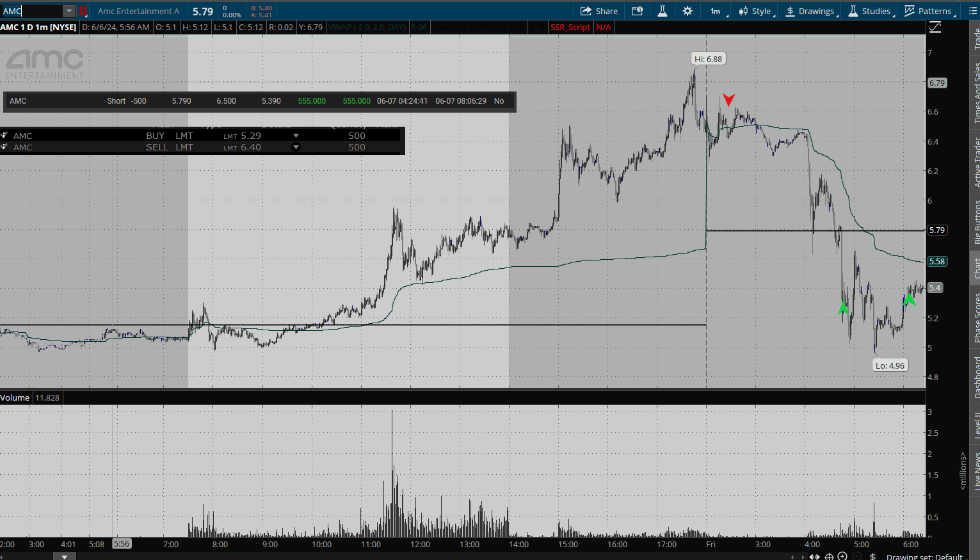Screen dimensions: 980x560
Task: Click the millions units label on volume axis
Action: pos(963,471)
